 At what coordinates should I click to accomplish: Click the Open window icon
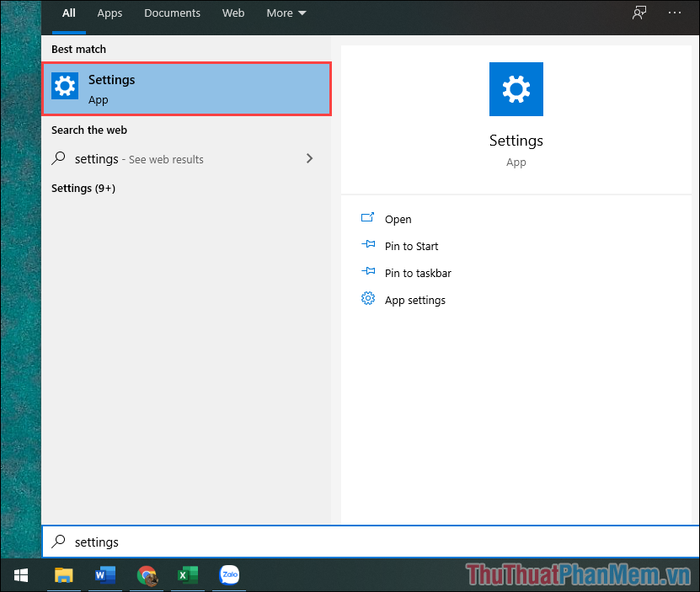(x=367, y=217)
